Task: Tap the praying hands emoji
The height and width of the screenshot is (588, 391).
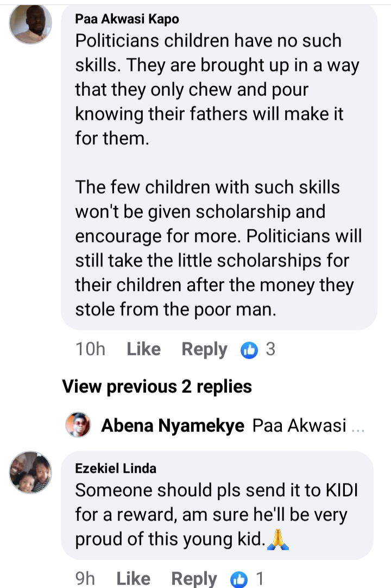Action: (278, 540)
